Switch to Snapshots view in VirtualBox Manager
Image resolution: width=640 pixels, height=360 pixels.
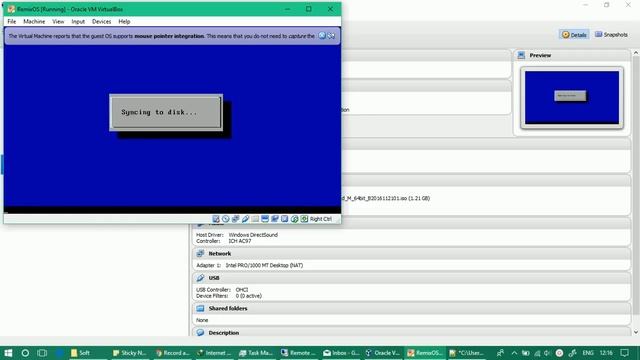(x=611, y=35)
